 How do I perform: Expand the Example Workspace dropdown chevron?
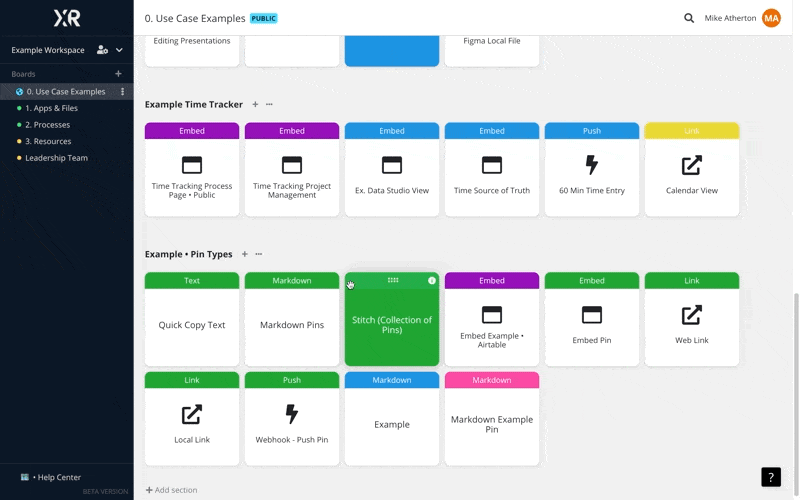(119, 50)
